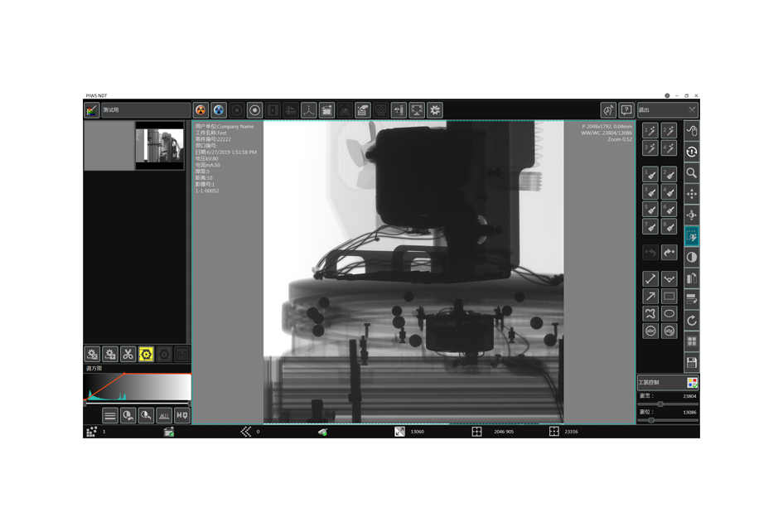The width and height of the screenshot is (783, 532).
Task: Open the hamburger list menu below histogram
Action: [x=109, y=415]
